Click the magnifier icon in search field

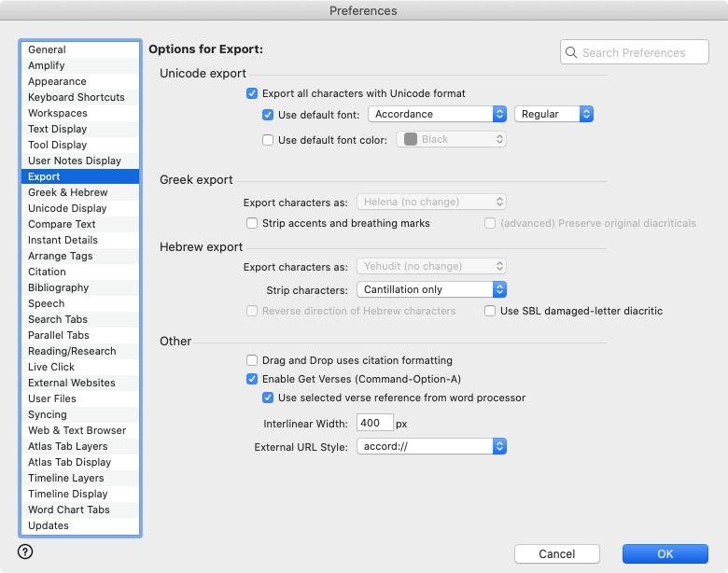(571, 53)
